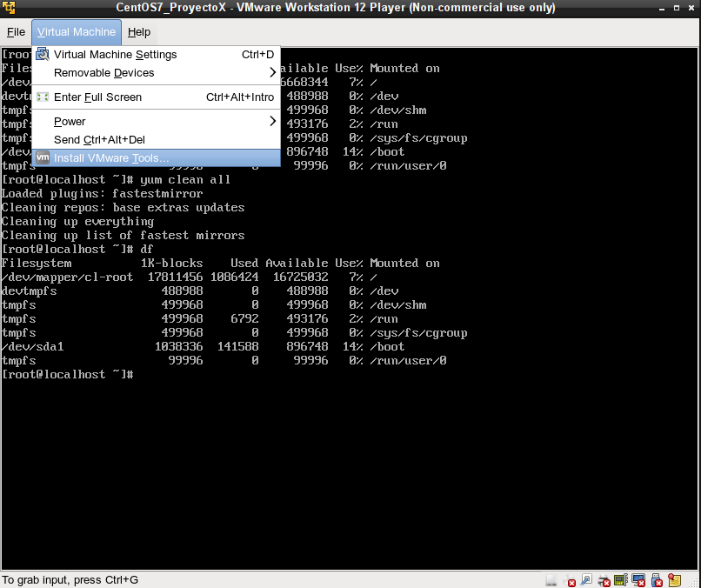
Task: Click the message log note icon
Action: (674, 580)
